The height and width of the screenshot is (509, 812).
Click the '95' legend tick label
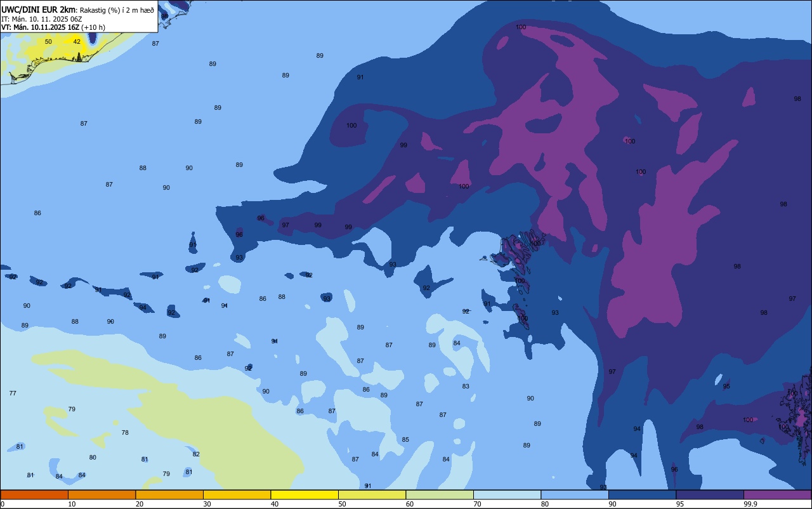tap(680, 504)
